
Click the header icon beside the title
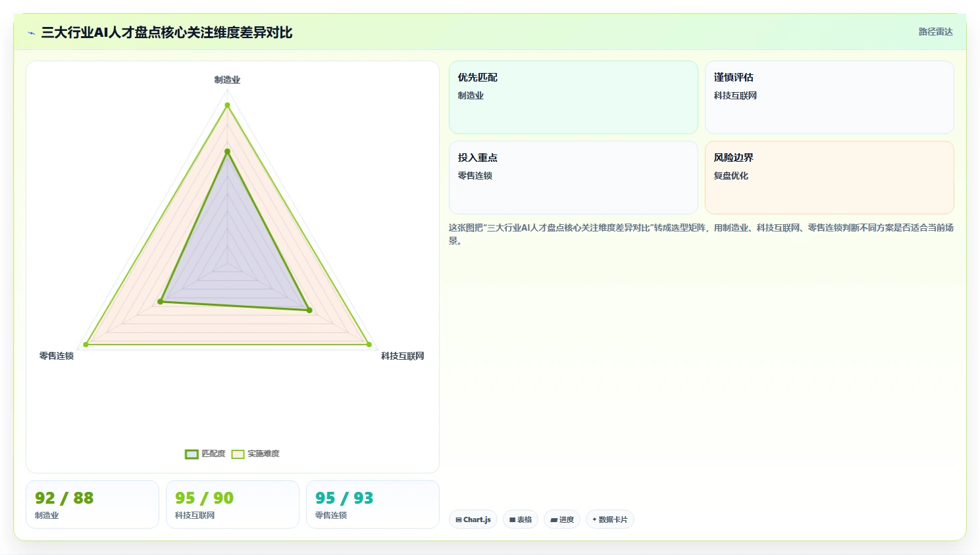31,33
